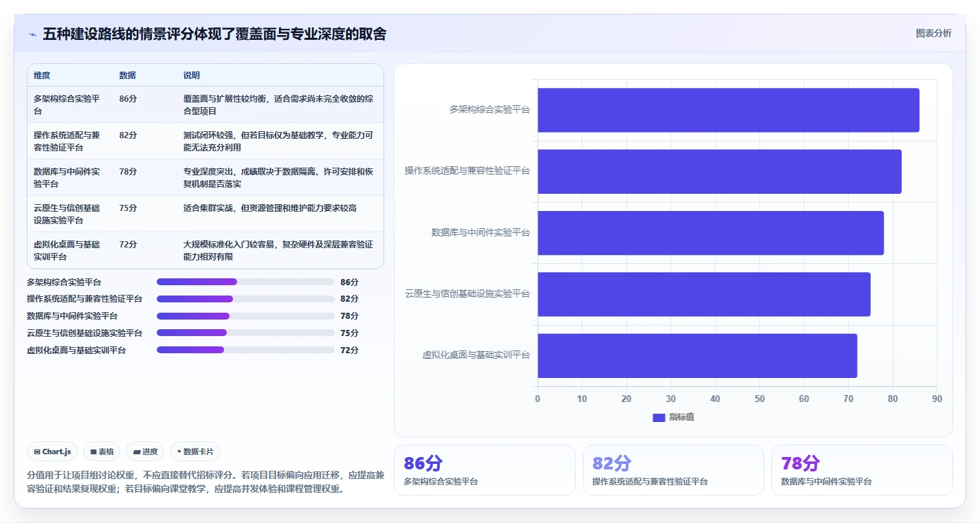Click the description starting 覆盖面与扩展性较均衡
The height and width of the screenshot is (523, 980).
click(x=278, y=104)
